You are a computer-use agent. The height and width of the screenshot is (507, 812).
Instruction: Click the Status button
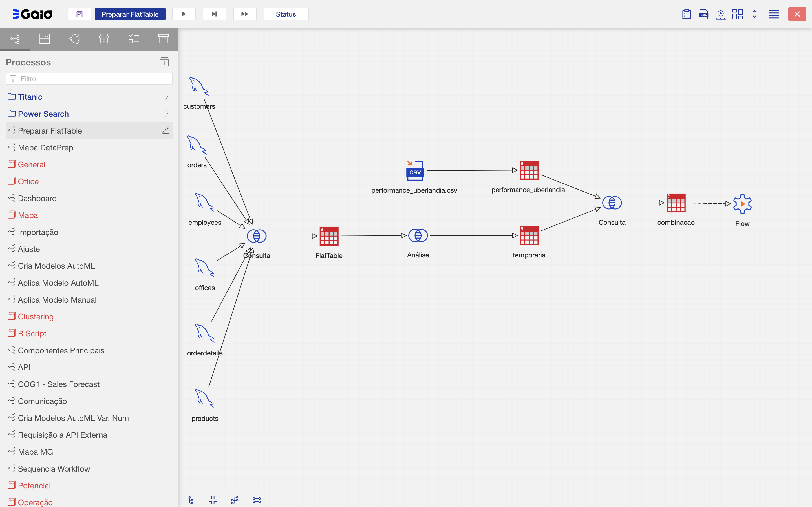point(286,14)
